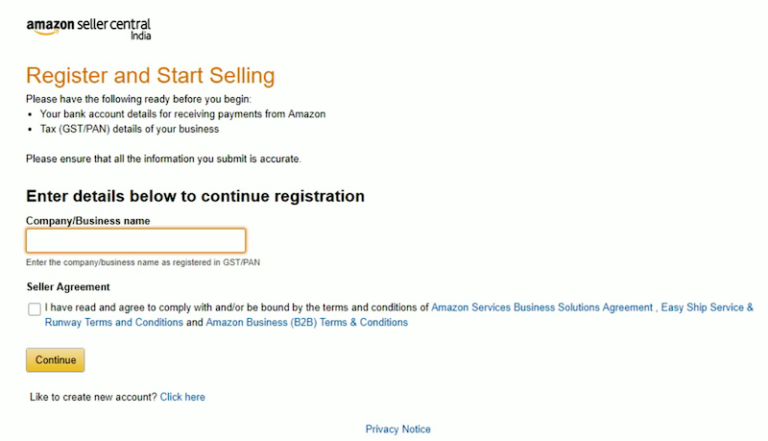Viewport: 768px width, 441px height.
Task: Tick the Seller Agreement checkbox
Action: click(x=34, y=309)
